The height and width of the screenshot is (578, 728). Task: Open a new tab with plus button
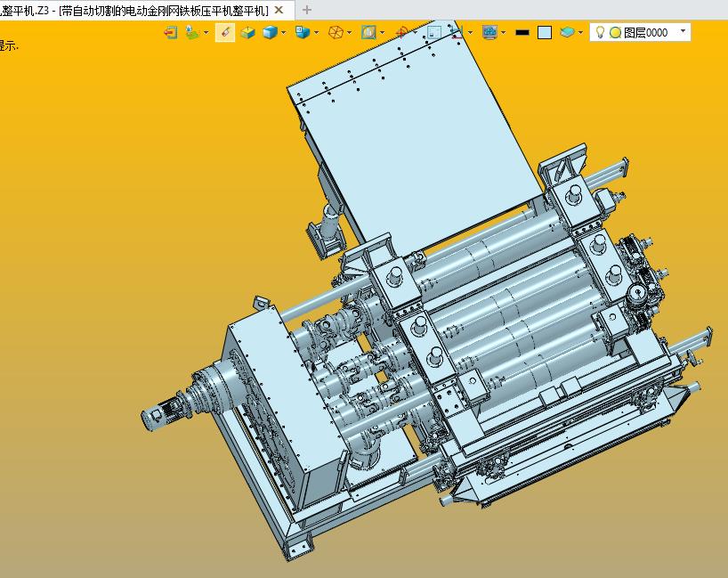coord(307,10)
